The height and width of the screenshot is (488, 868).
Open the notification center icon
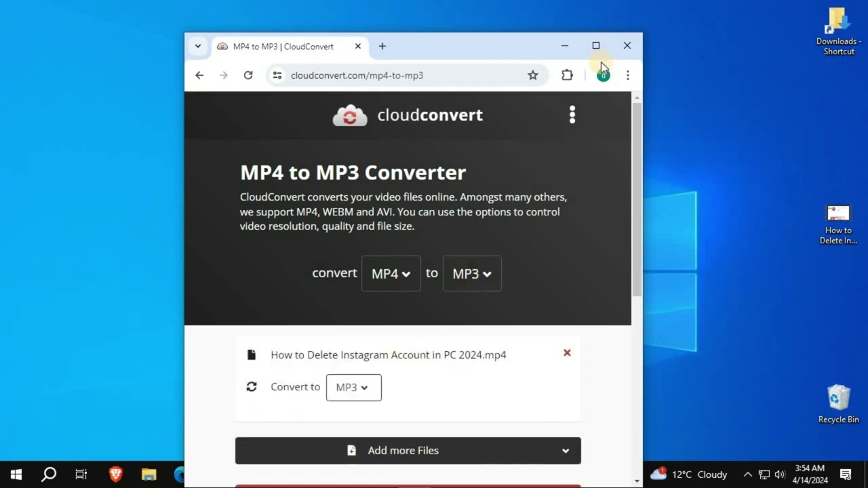[x=846, y=474]
